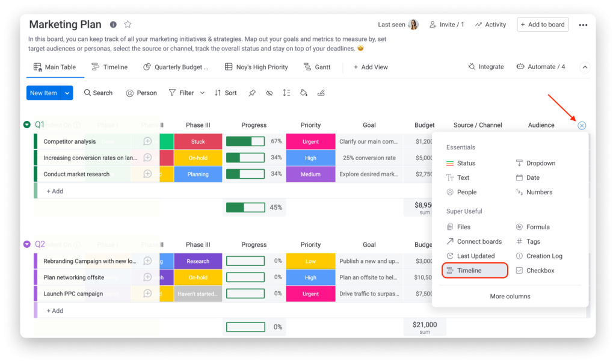This screenshot has height=364, width=616.
Task: Hide columns using the eye icon
Action: click(269, 93)
